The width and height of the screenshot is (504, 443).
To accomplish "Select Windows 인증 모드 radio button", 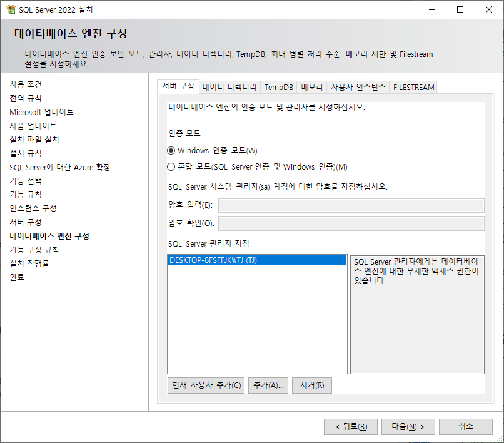I will (x=171, y=151).
